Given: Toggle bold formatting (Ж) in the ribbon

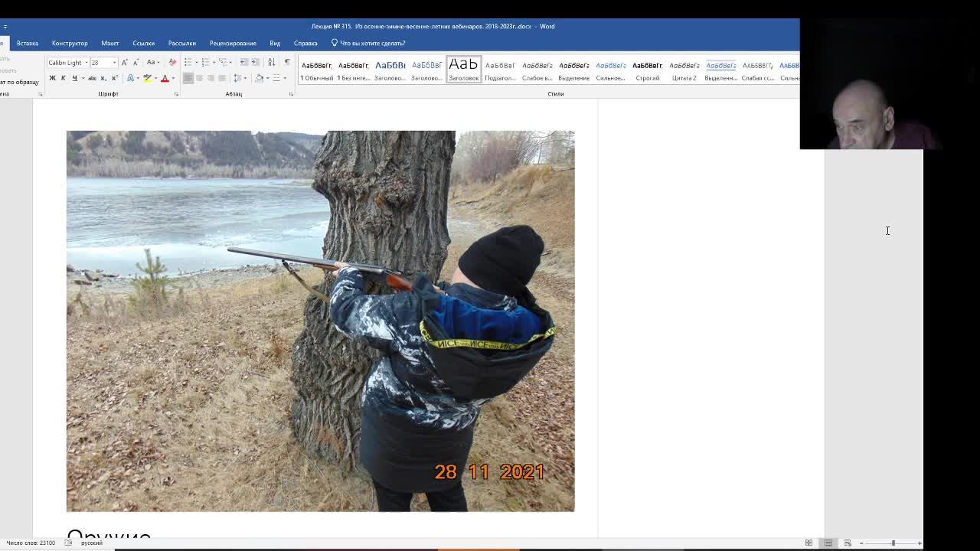Looking at the screenshot, I should point(52,78).
